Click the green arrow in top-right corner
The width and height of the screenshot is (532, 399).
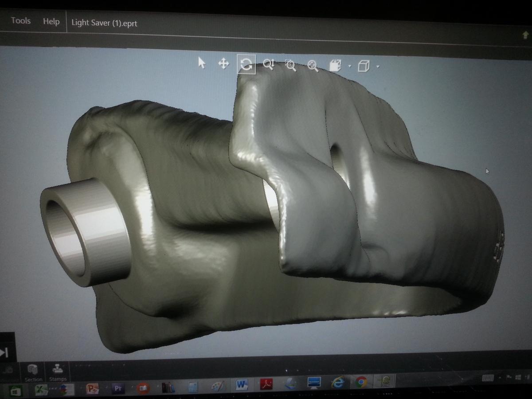pyautogui.click(x=526, y=36)
